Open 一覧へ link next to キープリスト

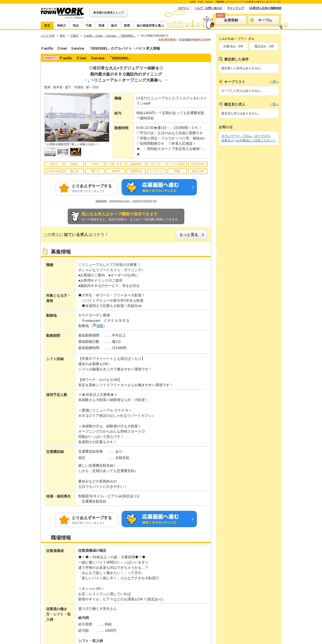[274, 82]
